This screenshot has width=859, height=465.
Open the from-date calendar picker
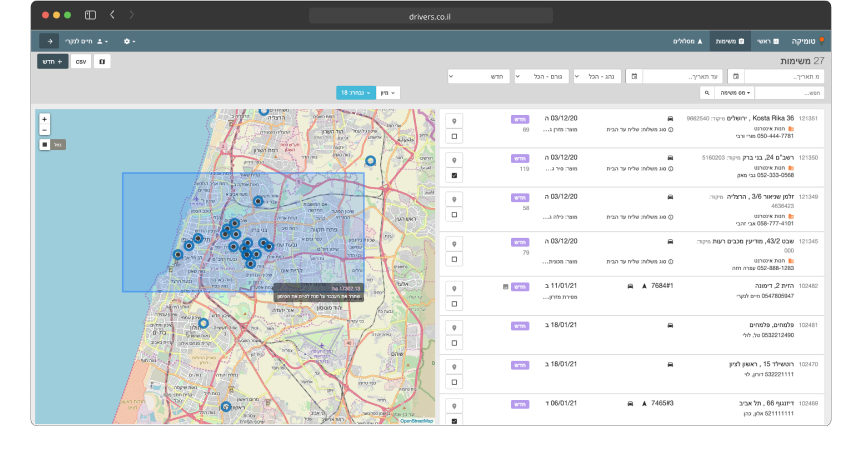736,77
